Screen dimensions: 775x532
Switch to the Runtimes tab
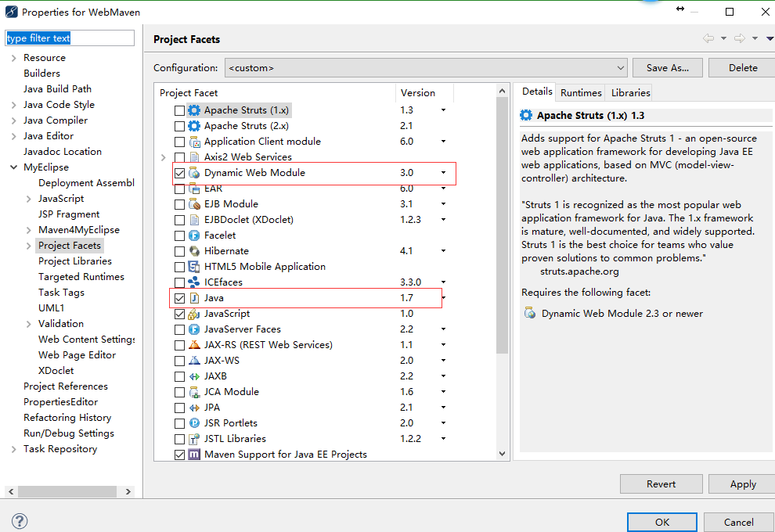pos(581,93)
